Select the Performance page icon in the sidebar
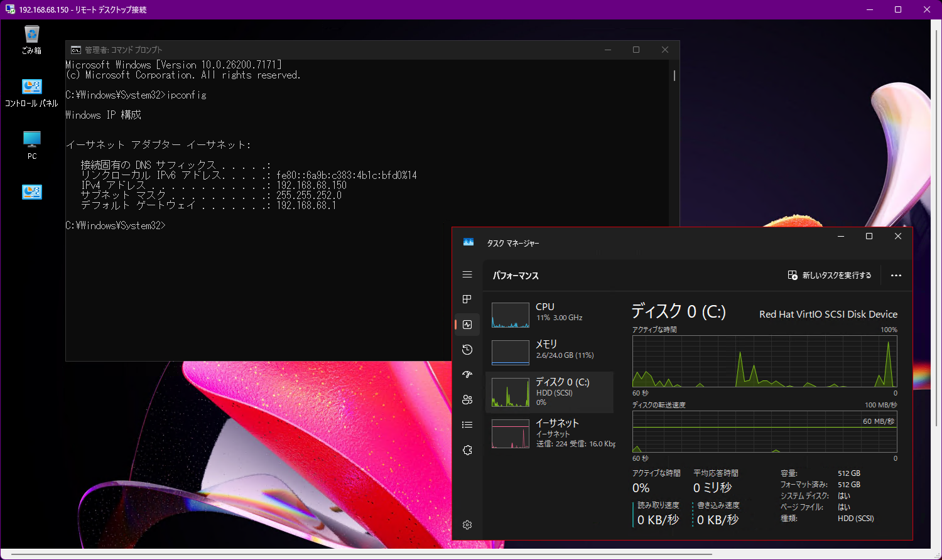 467,325
